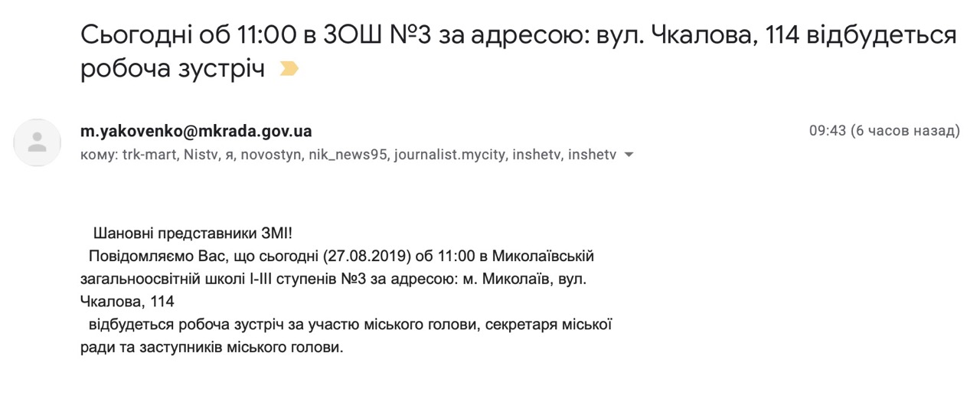Screen dimensions: 980x399
Task: Click recipient nik_news95
Action: pyautogui.click(x=350, y=155)
